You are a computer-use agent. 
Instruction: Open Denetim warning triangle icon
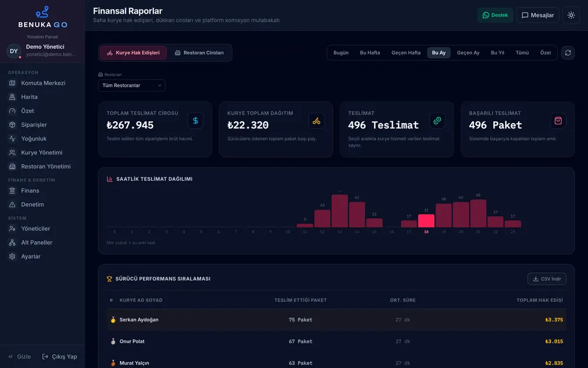[x=12, y=204]
